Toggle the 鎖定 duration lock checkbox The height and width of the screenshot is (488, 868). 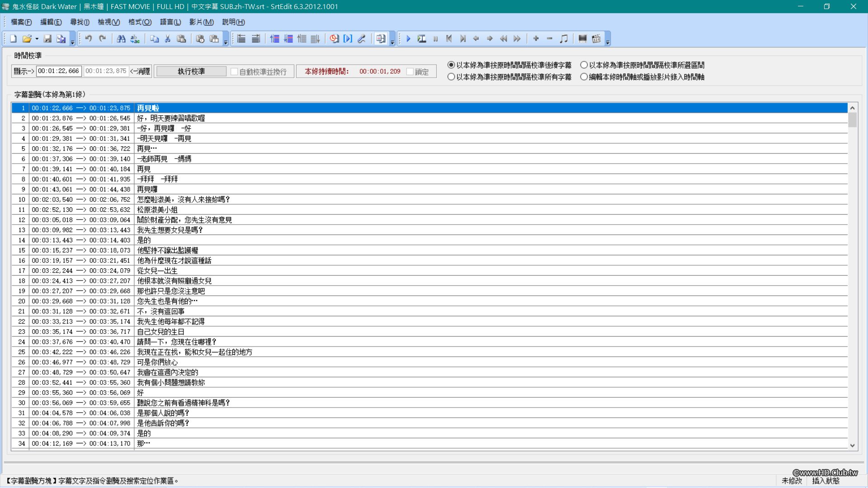point(410,72)
